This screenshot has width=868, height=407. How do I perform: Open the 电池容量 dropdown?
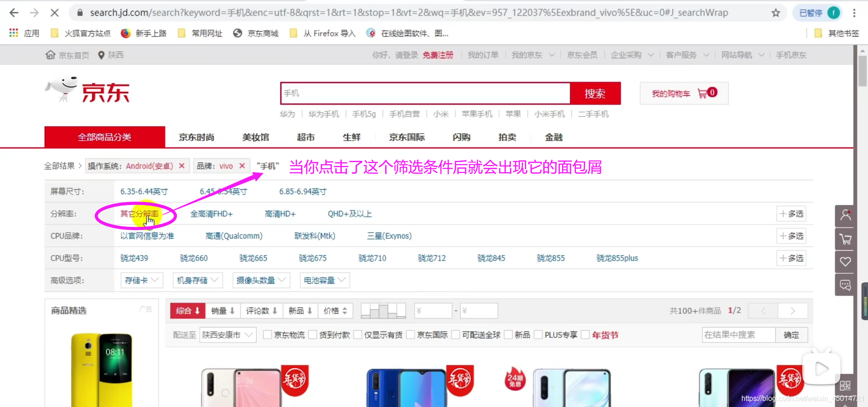tap(325, 281)
